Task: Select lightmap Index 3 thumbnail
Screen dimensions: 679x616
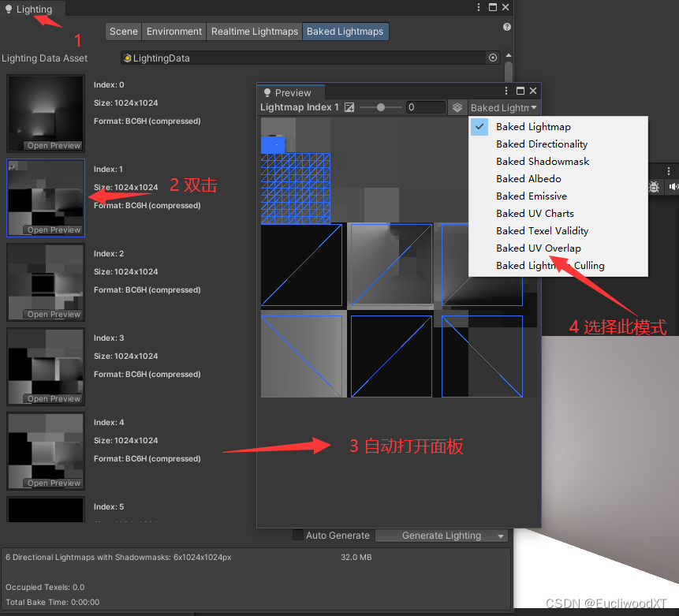Action: 46,367
